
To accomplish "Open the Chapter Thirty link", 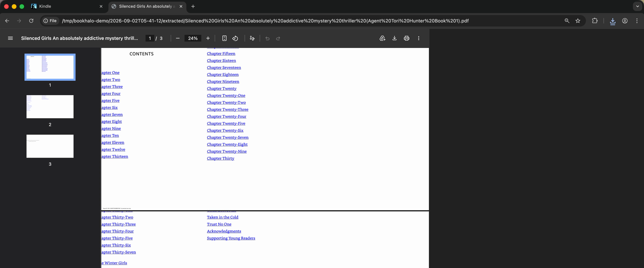I will (221, 158).
